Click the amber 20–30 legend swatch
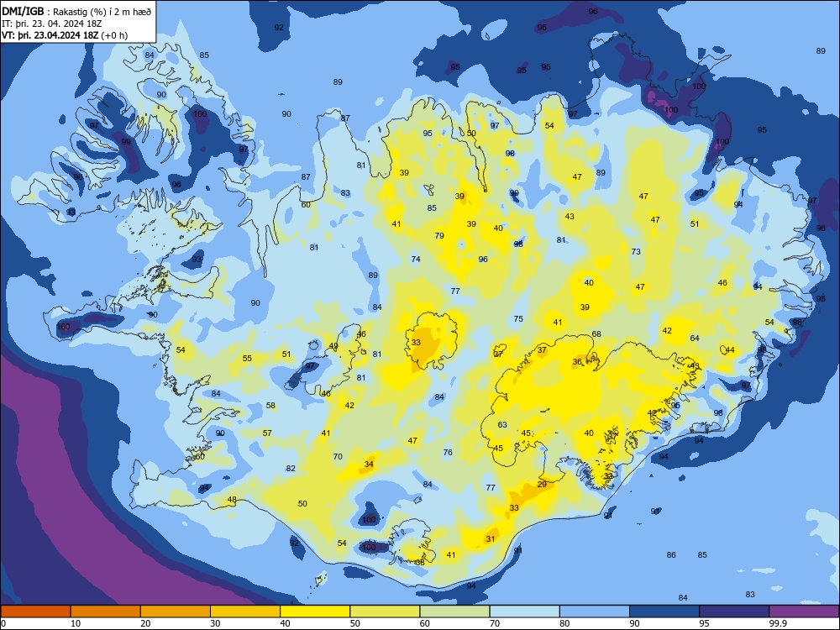Image resolution: width=840 pixels, height=630 pixels. coord(176,612)
